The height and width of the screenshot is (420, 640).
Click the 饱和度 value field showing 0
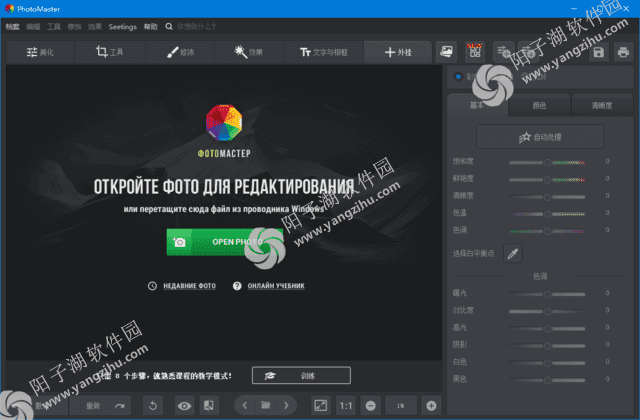tap(607, 162)
